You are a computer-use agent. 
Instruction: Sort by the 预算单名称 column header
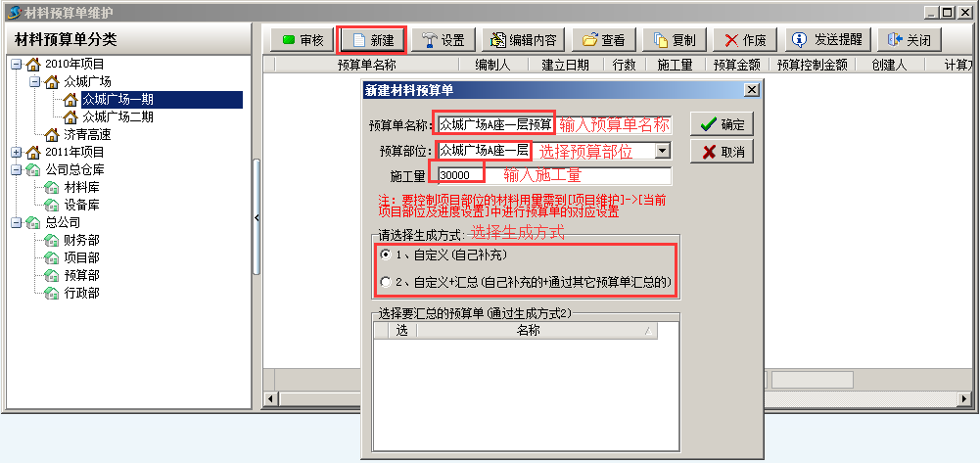point(367,65)
